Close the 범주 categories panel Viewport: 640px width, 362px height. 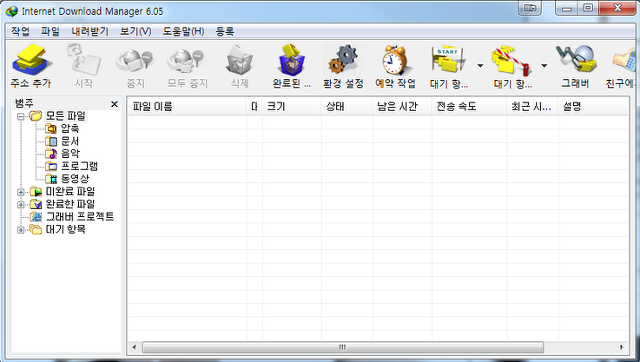click(x=114, y=104)
